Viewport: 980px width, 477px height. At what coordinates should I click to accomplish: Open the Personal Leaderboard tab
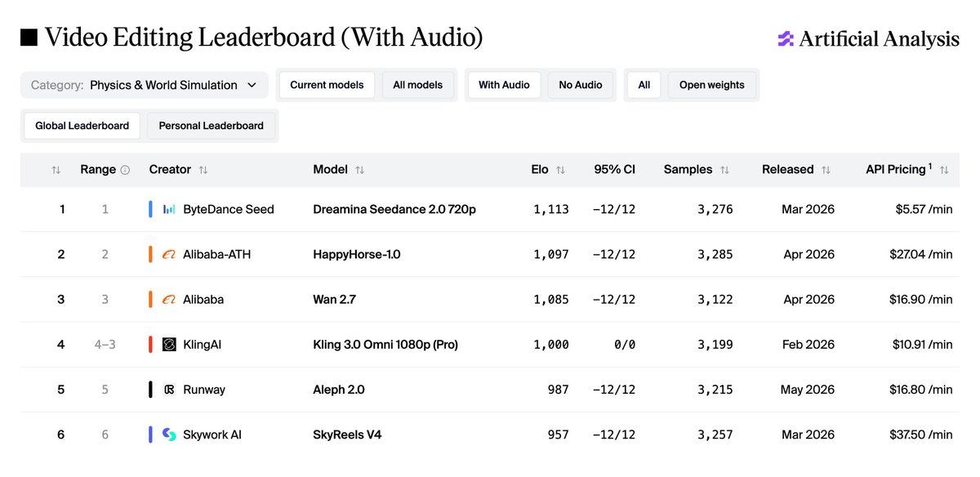click(211, 126)
